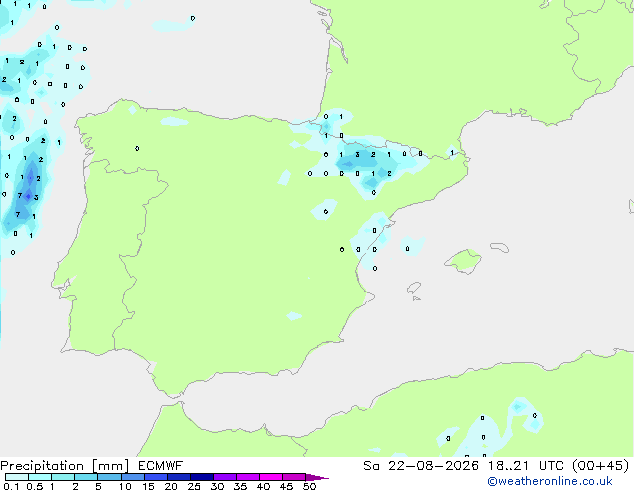Click the date '22-08-2026' text
Image resolution: width=634 pixels, height=490 pixels.
(x=433, y=466)
